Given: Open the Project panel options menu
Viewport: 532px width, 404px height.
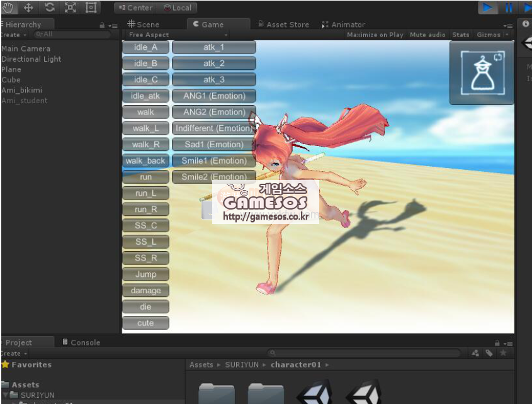Looking at the screenshot, I should pyautogui.click(x=508, y=344).
